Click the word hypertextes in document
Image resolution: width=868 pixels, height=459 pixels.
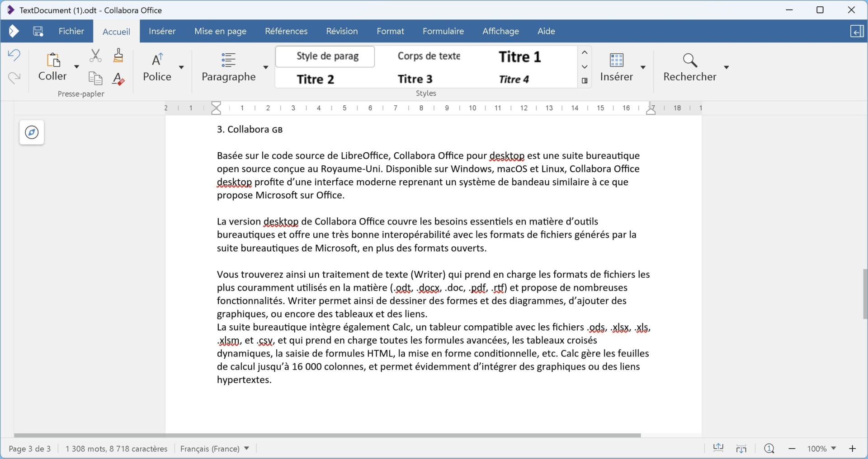coord(244,380)
